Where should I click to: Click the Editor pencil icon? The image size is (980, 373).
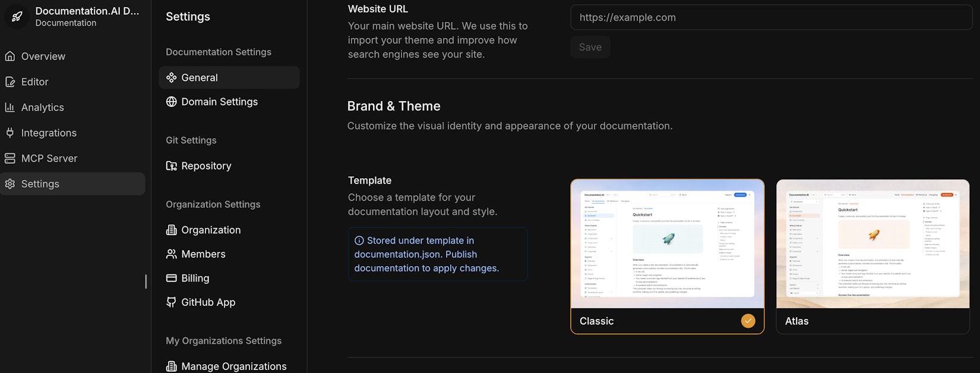click(x=10, y=82)
